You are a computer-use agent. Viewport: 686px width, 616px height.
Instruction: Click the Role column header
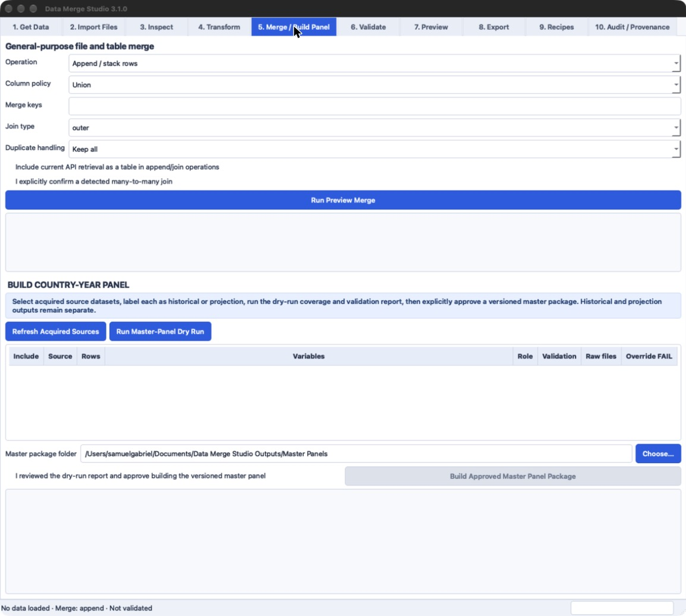[x=525, y=356]
